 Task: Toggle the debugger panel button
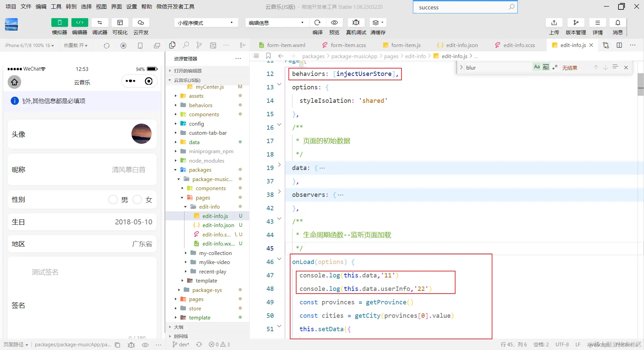(100, 23)
